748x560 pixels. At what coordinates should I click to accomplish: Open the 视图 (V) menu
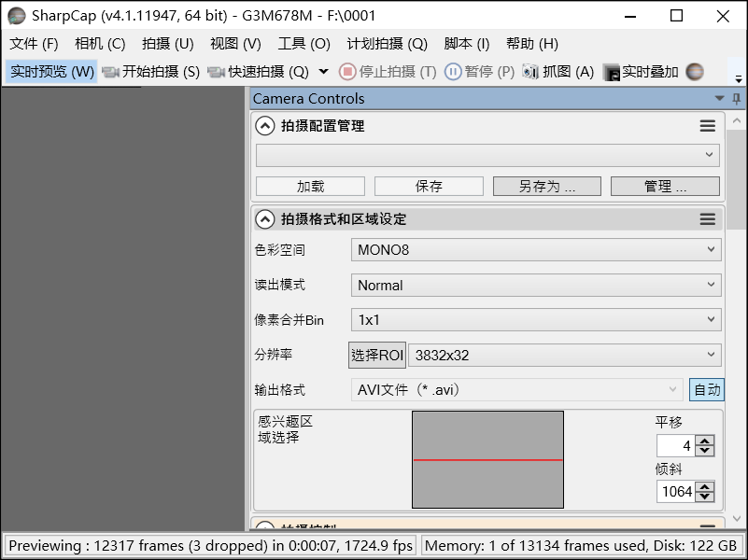pos(235,44)
